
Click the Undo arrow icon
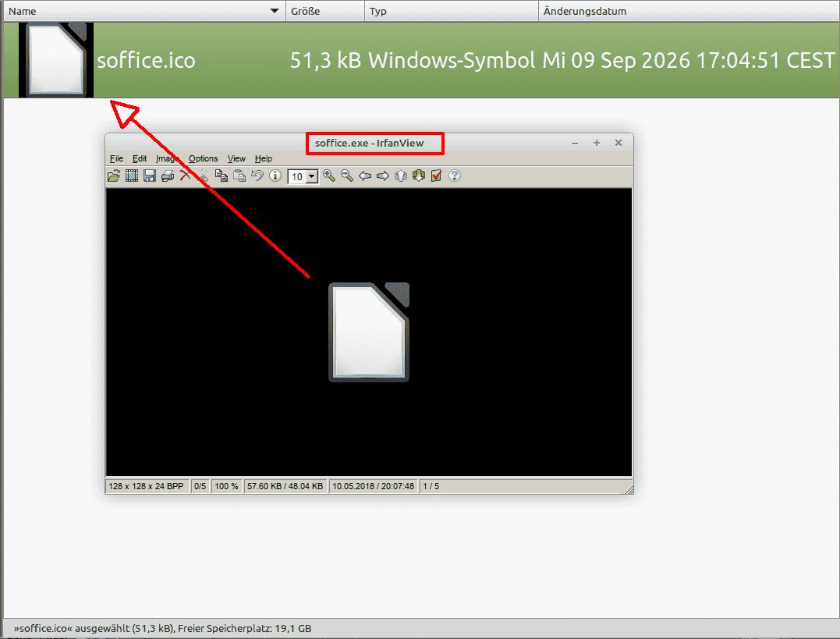(257, 176)
